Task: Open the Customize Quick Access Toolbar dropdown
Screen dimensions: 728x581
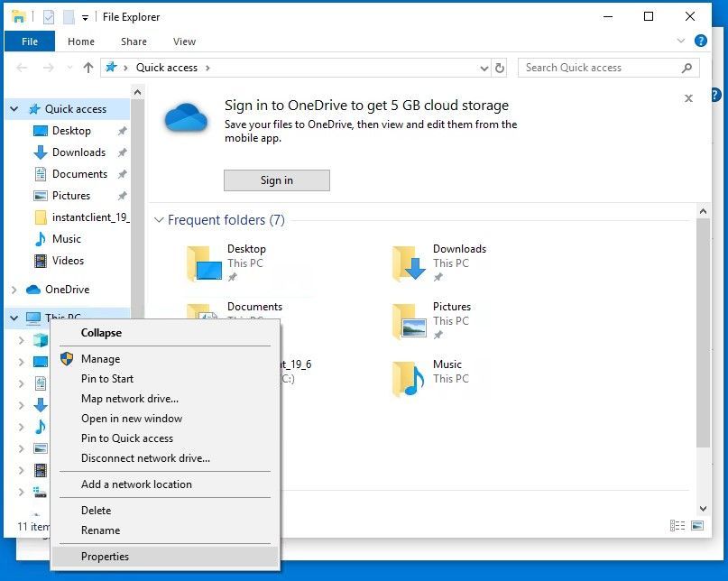Action: [85, 18]
